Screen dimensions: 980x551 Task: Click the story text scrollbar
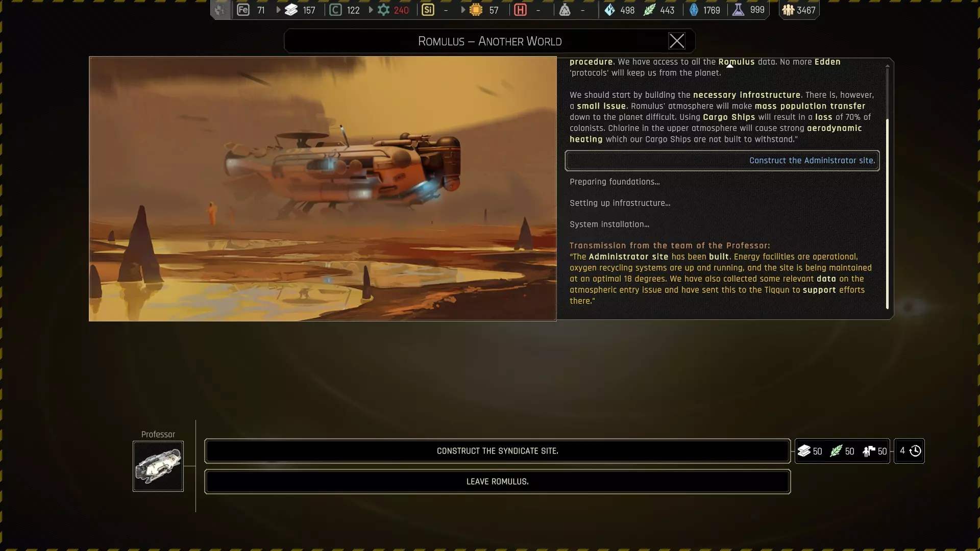(x=887, y=214)
